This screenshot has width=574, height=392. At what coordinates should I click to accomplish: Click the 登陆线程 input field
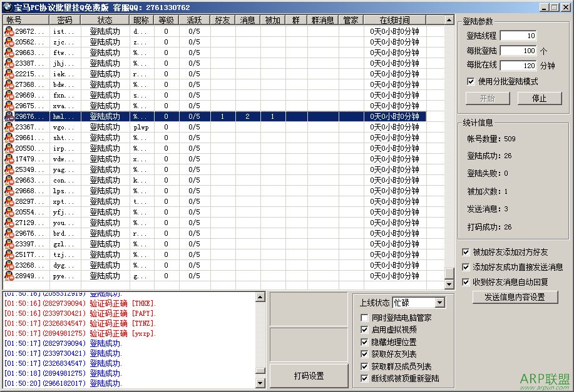518,36
